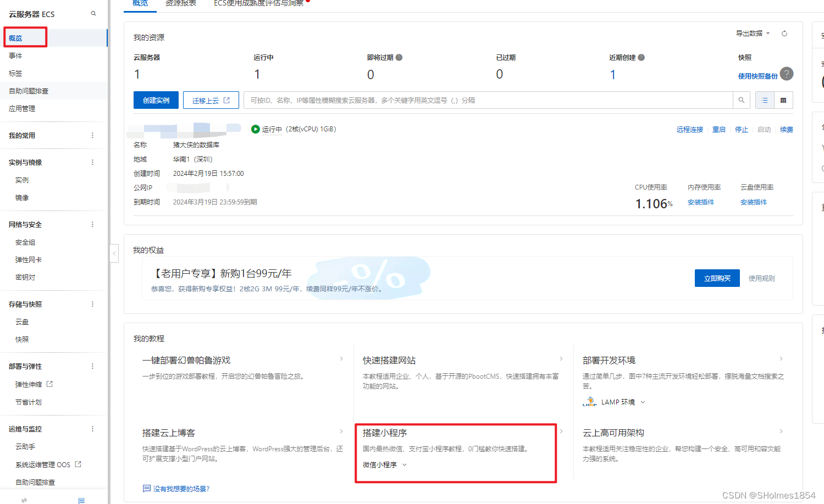This screenshot has width=824, height=504.
Task: Expand the LAMP 环境 dropdown
Action: [643, 402]
